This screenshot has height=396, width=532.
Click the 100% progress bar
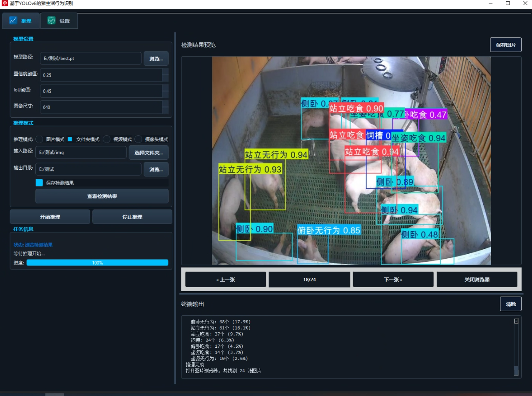coord(97,262)
